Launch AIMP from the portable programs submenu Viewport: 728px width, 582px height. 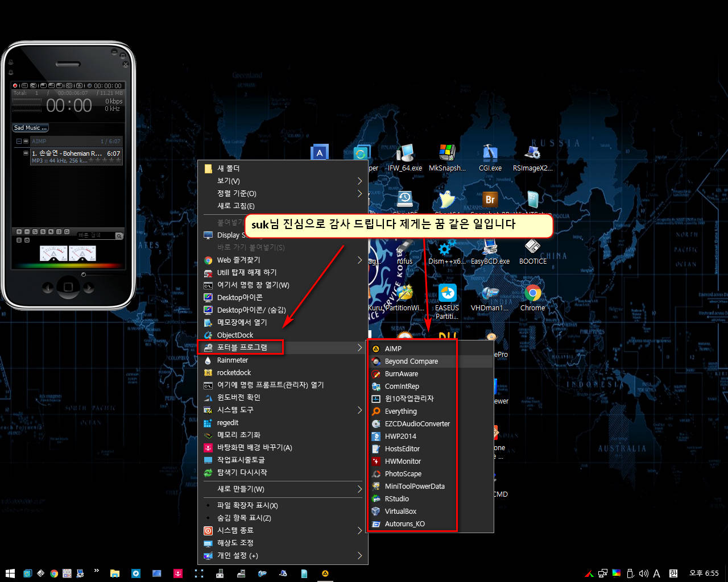click(x=430, y=349)
